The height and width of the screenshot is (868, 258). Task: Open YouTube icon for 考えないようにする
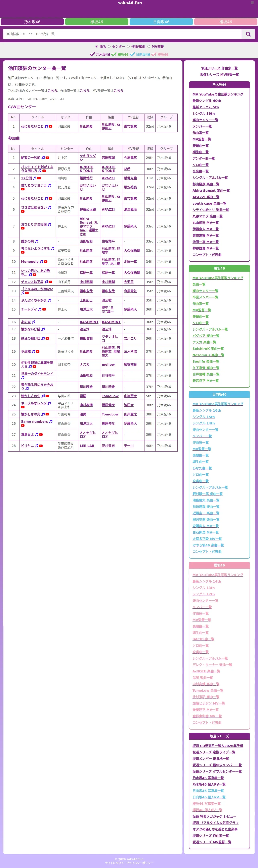(x=23, y=252)
